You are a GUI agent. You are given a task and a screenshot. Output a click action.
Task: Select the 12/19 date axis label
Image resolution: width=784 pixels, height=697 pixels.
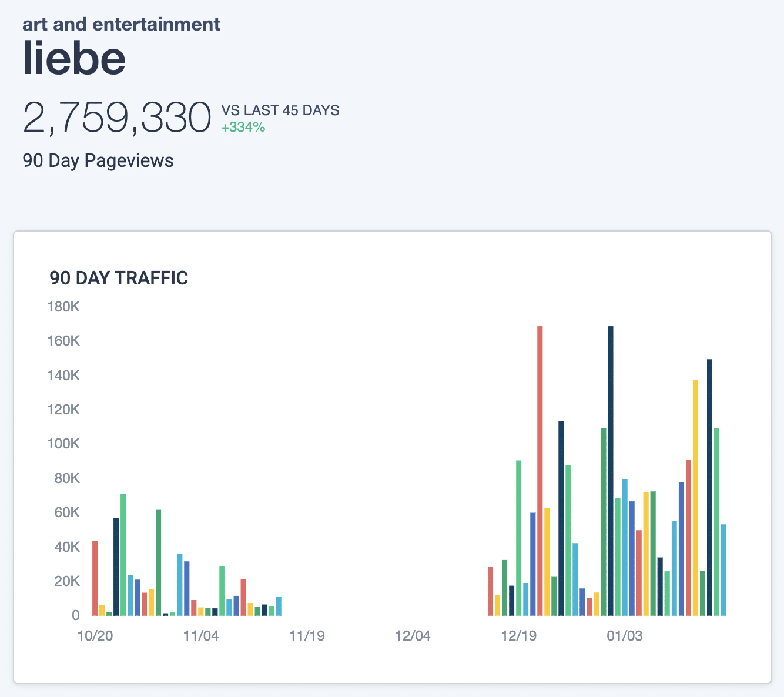tap(518, 636)
